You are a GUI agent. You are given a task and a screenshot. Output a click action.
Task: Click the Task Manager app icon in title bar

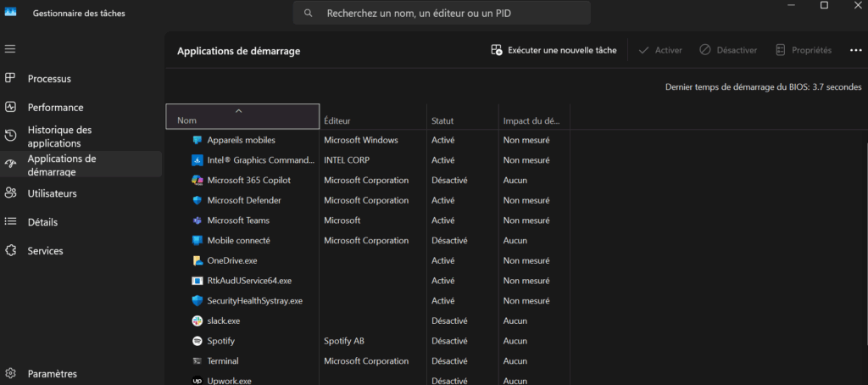(x=10, y=13)
